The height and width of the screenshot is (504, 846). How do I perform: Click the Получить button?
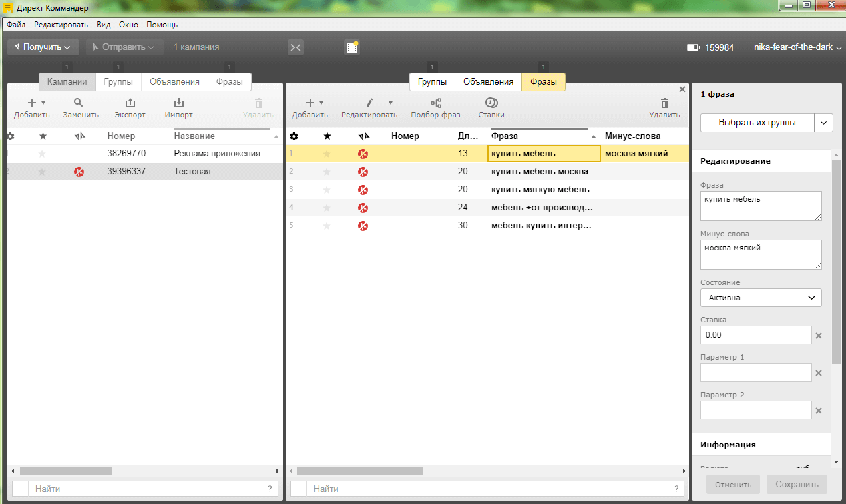43,47
